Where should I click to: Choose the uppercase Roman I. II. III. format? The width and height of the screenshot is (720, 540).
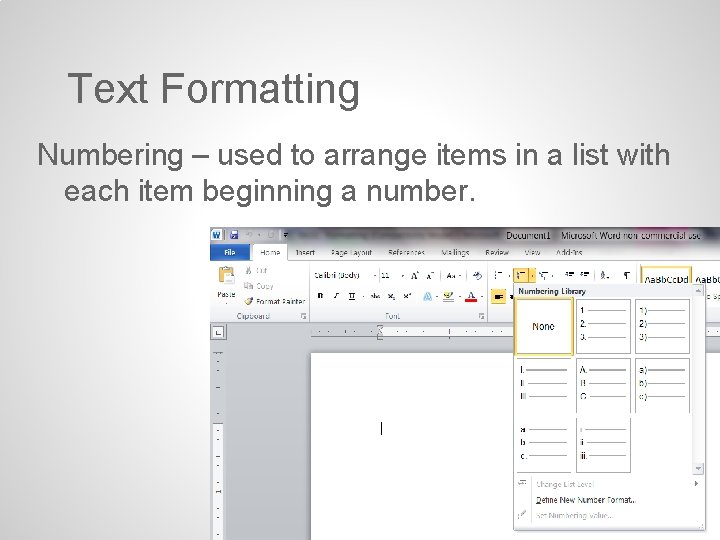544,386
